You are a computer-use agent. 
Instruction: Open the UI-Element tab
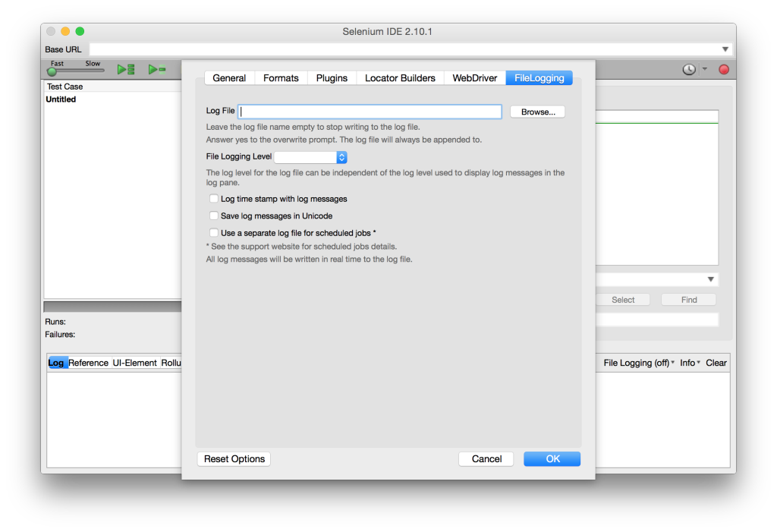pyautogui.click(x=134, y=363)
